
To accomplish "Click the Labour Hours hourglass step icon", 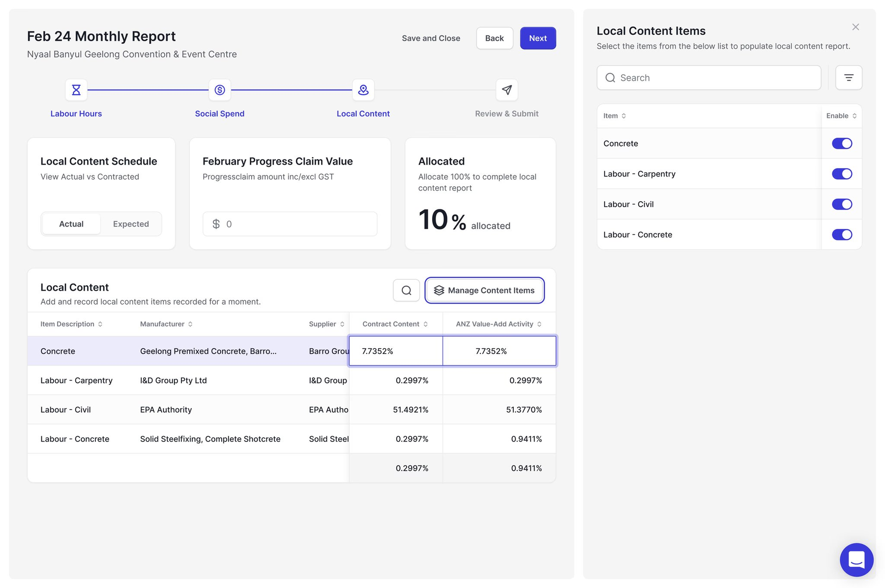I will (x=76, y=90).
